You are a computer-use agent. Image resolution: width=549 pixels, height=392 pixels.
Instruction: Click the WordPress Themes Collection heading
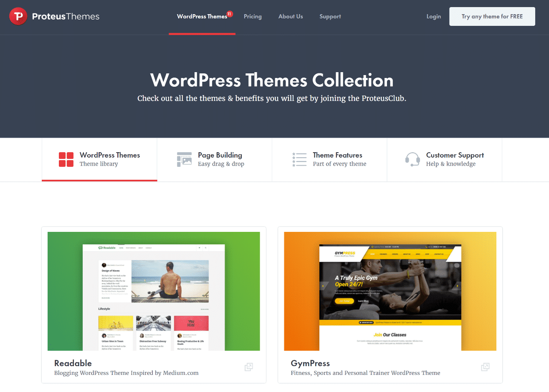point(272,80)
